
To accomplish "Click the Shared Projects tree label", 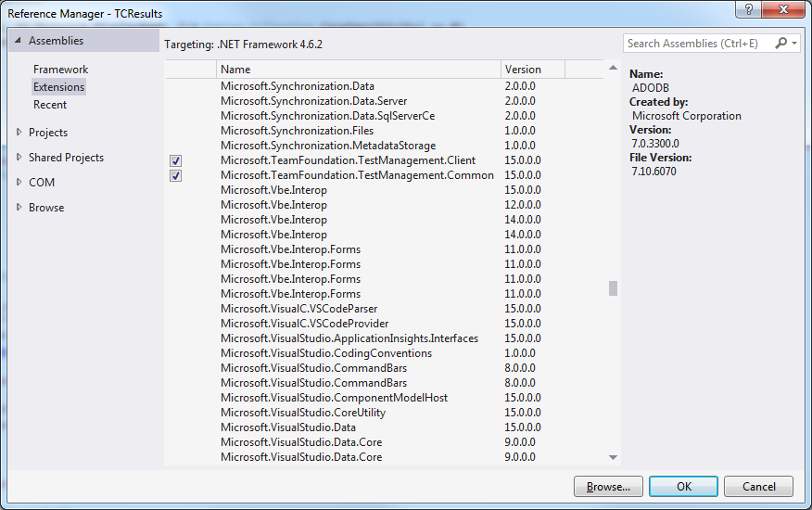I will pos(67,158).
